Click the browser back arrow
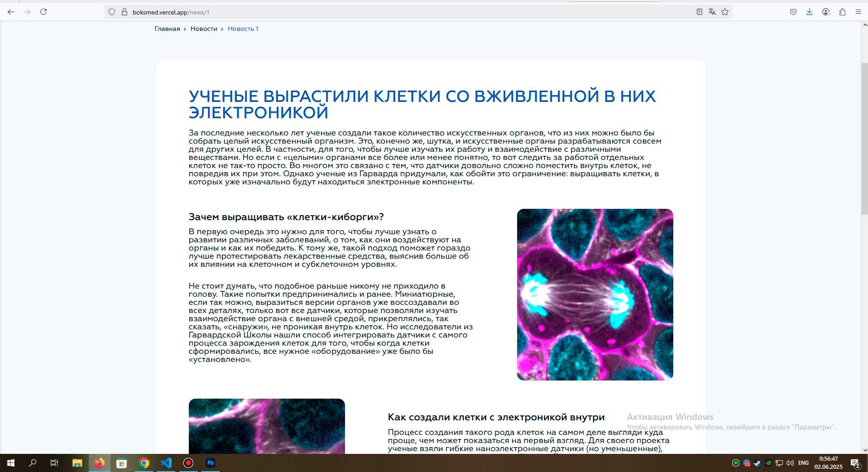 (11, 12)
